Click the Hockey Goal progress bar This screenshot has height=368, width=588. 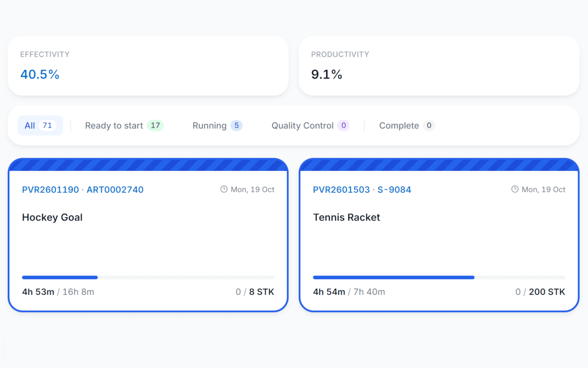click(x=148, y=277)
